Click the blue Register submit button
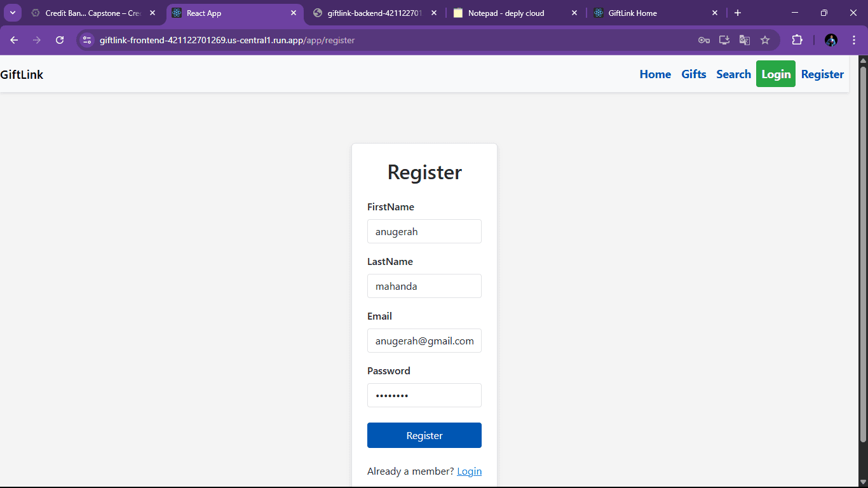Viewport: 868px width, 488px height. (424, 435)
